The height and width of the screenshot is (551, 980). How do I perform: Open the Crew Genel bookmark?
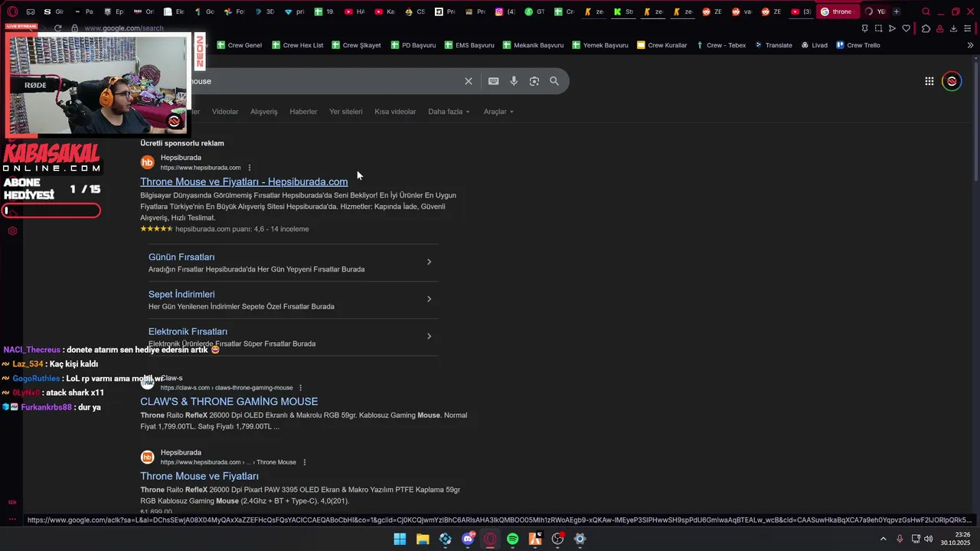click(239, 45)
